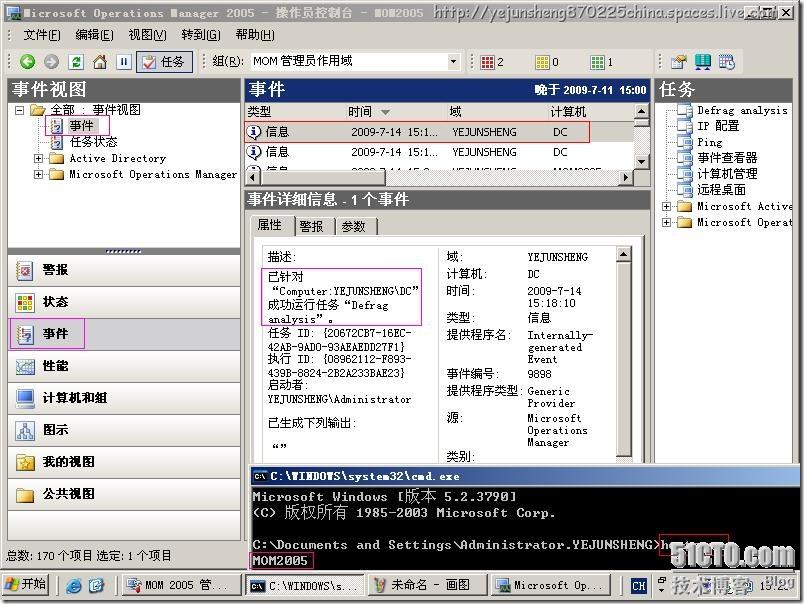Select the second 信息 event row

[x=439, y=152]
